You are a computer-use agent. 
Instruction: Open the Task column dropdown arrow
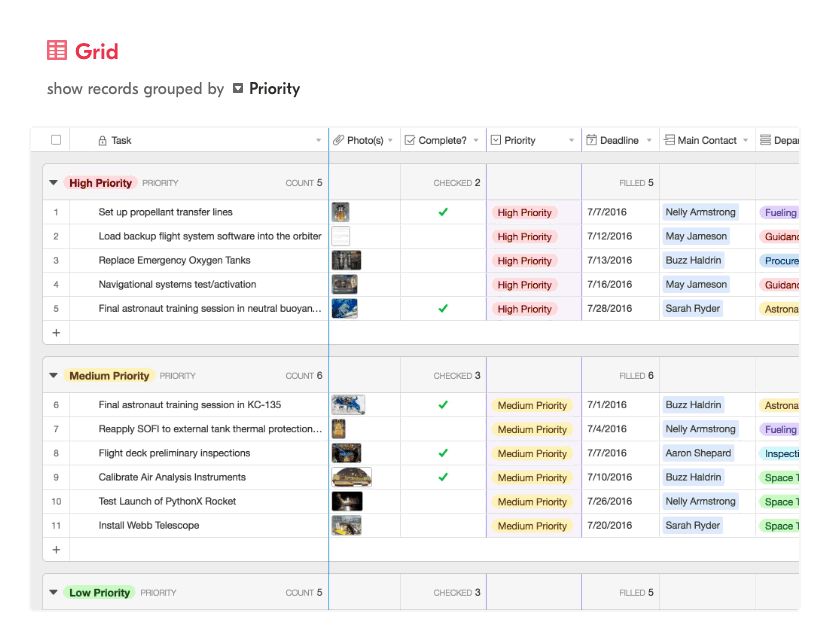(x=318, y=141)
